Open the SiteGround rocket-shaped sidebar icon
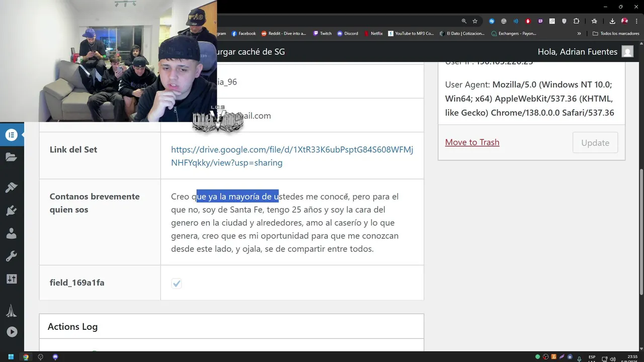Image resolution: width=644 pixels, height=362 pixels. point(11,311)
